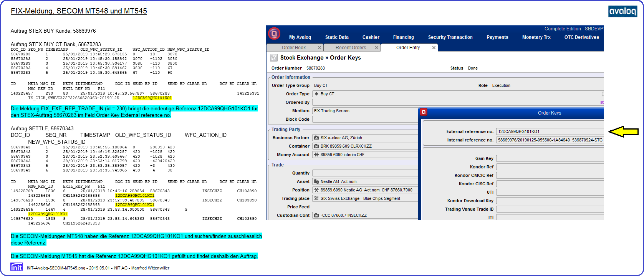Click the Complete Edition - SBDEVP label
This screenshot has width=644, height=276.
574,29
